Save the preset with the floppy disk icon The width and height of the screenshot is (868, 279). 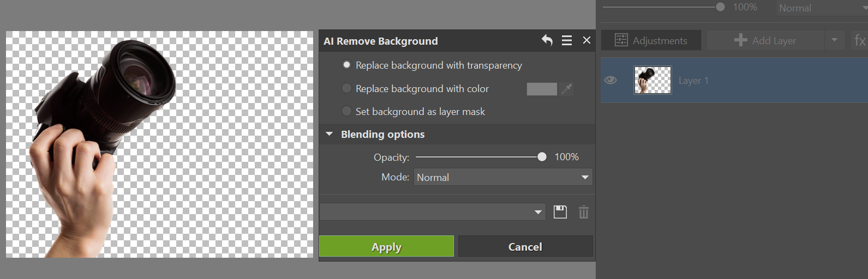[560, 212]
